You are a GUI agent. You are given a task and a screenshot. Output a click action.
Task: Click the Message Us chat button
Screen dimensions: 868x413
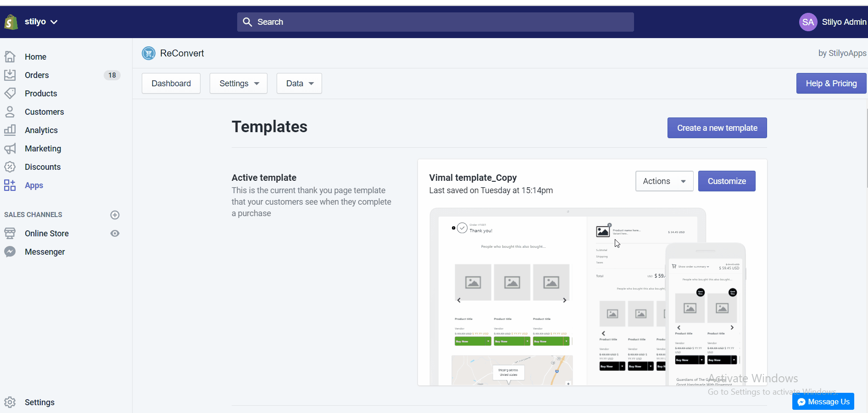[x=823, y=402]
